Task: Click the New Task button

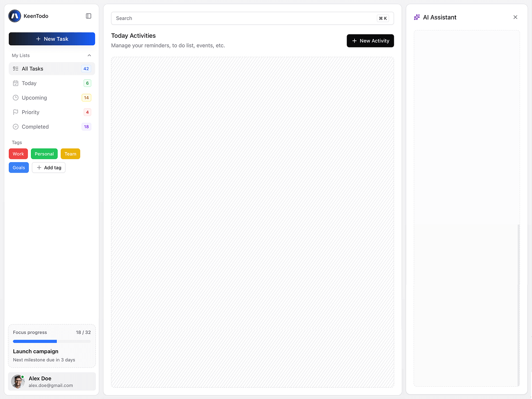Action: pyautogui.click(x=52, y=39)
